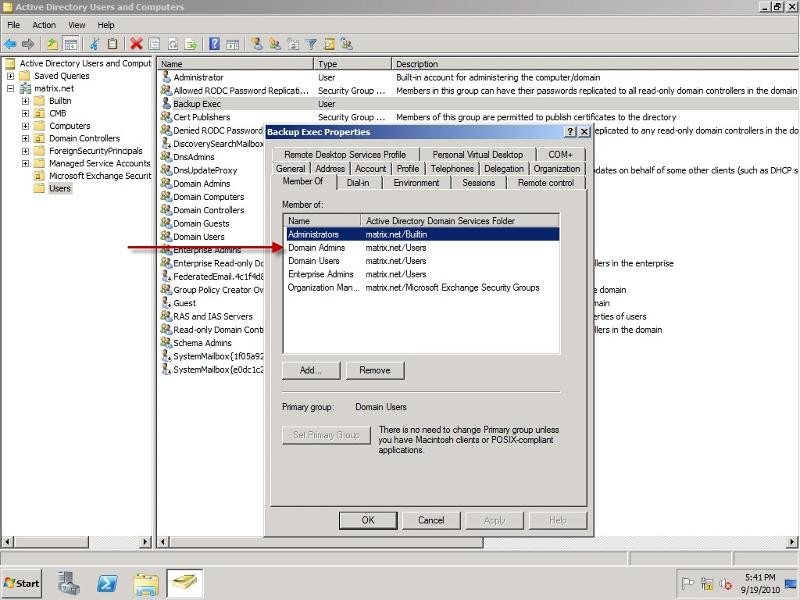Click left scroll arrow of console tree pane

point(7,542)
